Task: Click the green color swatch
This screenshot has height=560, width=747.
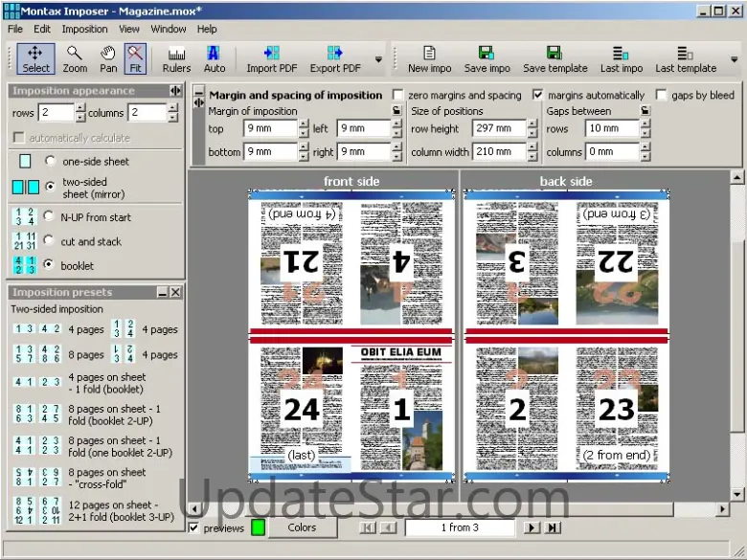Action: (258, 527)
